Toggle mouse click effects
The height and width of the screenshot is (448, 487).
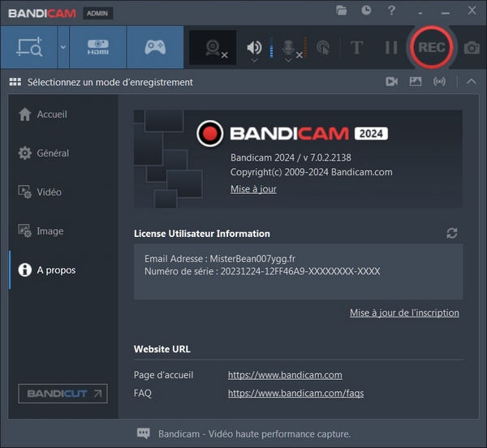point(323,48)
